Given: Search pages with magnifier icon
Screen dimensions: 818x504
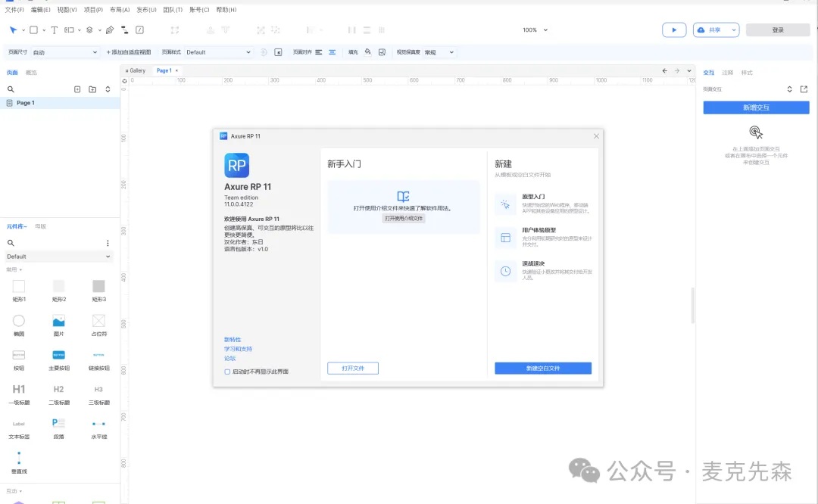Looking at the screenshot, I should pos(11,89).
